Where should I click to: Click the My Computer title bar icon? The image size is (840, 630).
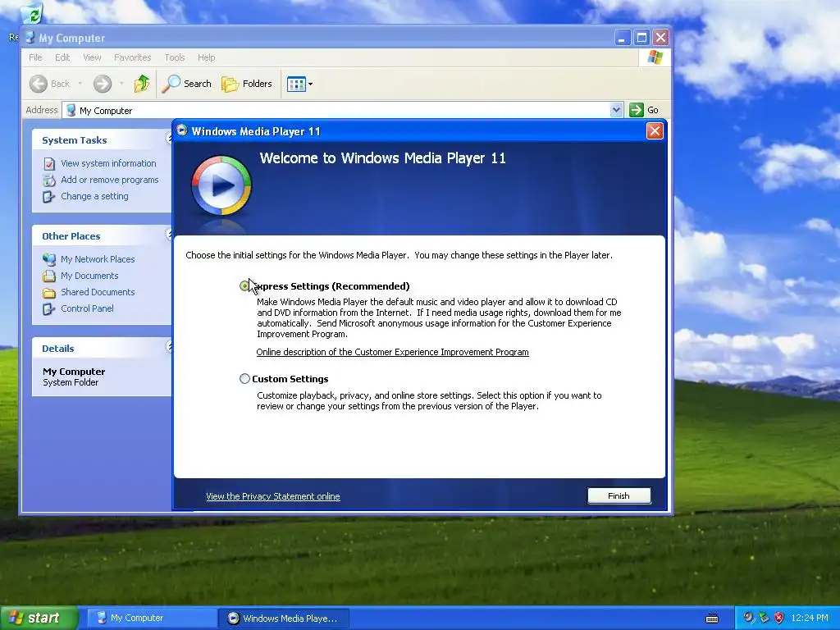(x=30, y=38)
